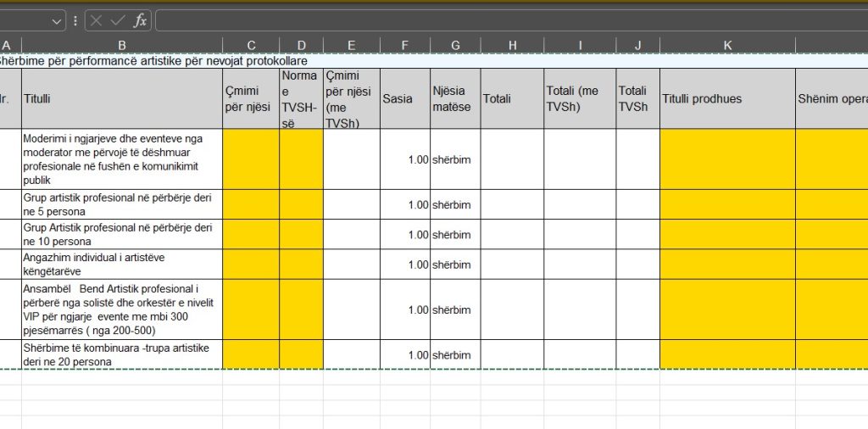Click the sheet title row "Shërbime për përformancë artistike"
Viewport: 868px width, 429px height.
pyautogui.click(x=153, y=61)
